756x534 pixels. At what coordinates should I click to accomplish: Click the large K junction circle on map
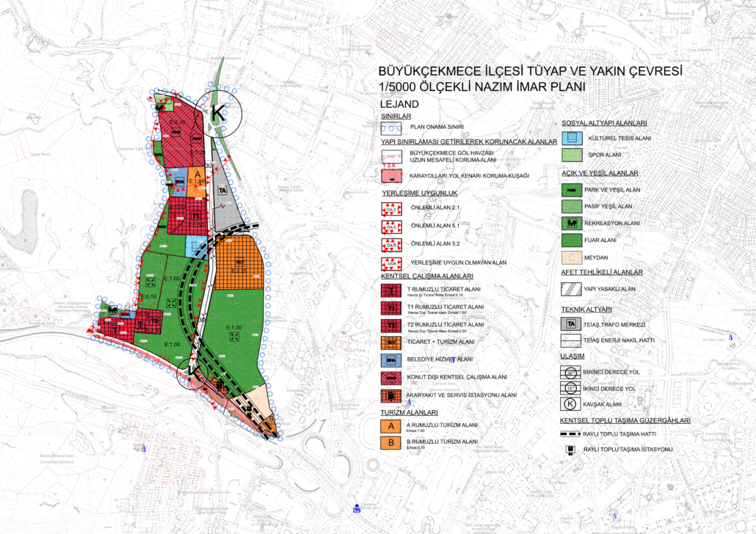[218, 114]
